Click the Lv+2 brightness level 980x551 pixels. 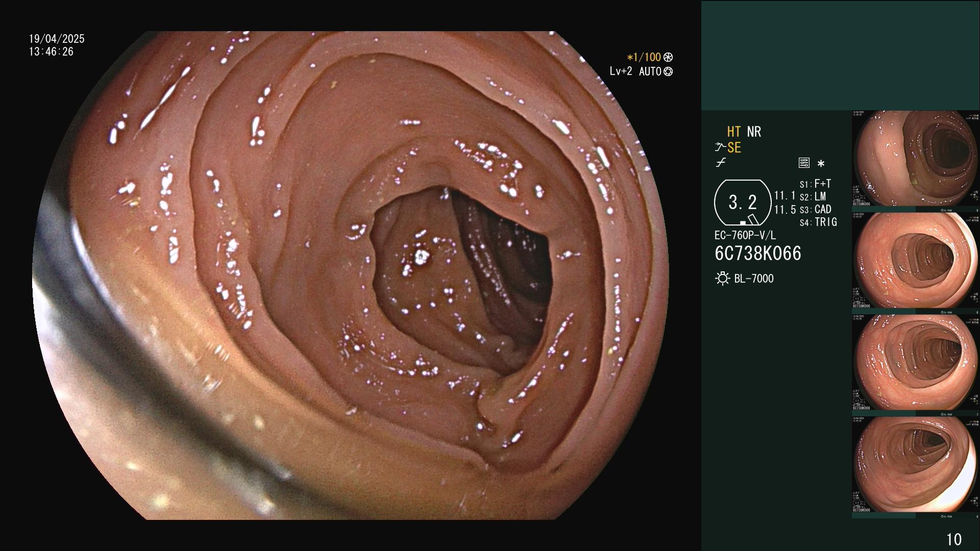click(x=621, y=71)
